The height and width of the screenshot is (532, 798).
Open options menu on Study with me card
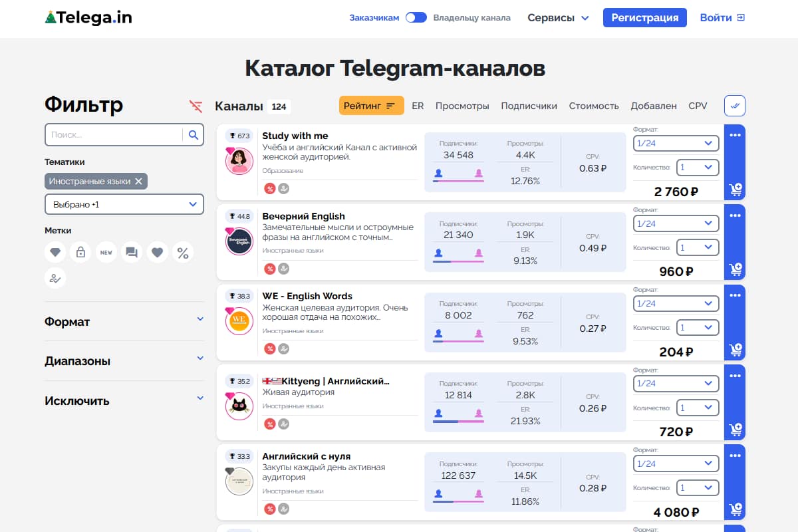tap(733, 135)
